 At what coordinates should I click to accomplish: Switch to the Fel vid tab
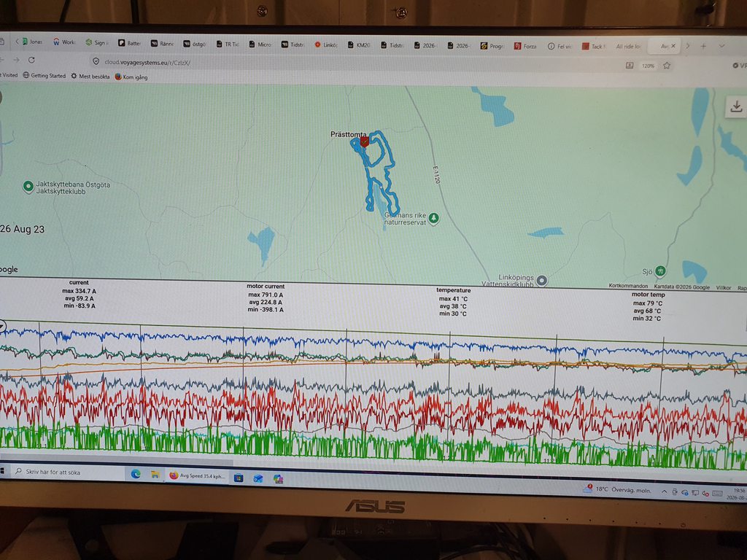(x=559, y=46)
